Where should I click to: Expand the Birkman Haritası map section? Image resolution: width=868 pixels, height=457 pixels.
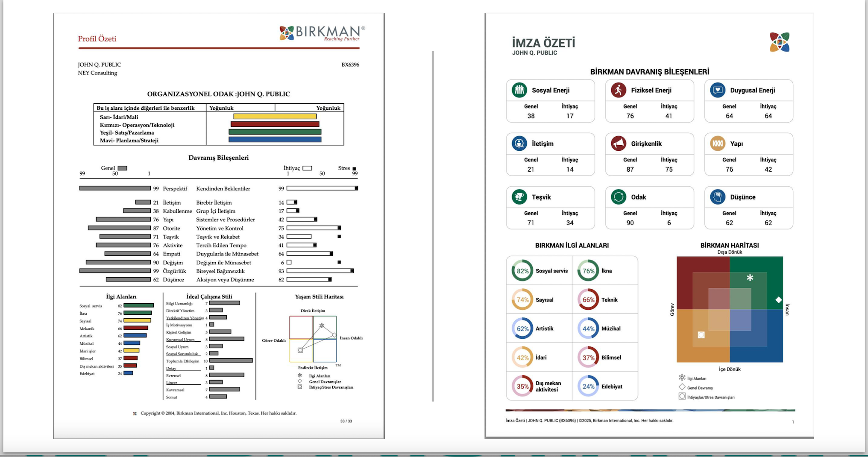pos(730,245)
